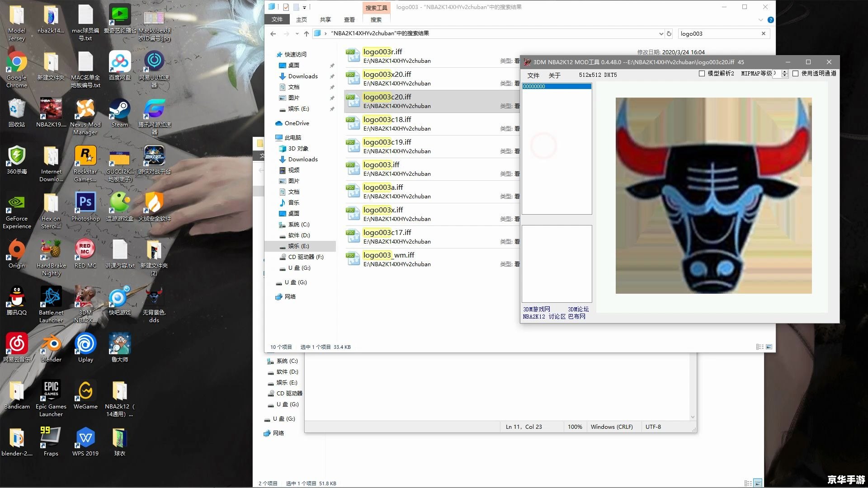Open the 文件 menu in MOD tool
The height and width of the screenshot is (488, 868).
click(533, 75)
